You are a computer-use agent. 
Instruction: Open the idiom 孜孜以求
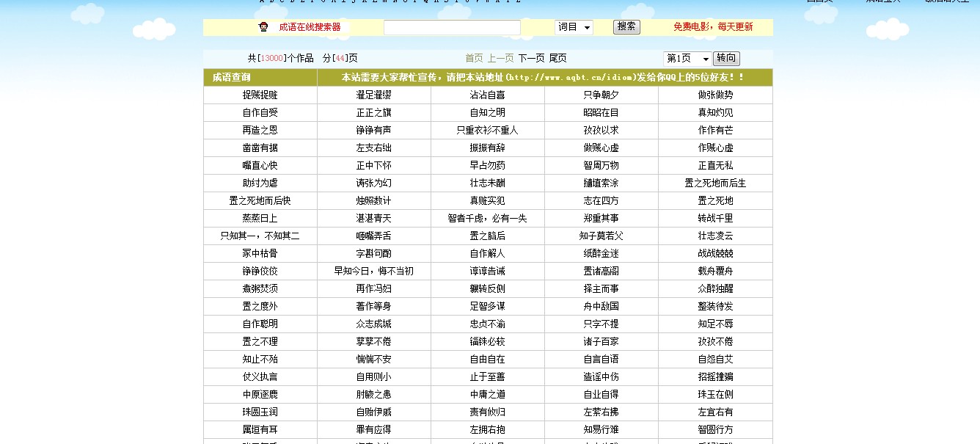click(601, 131)
